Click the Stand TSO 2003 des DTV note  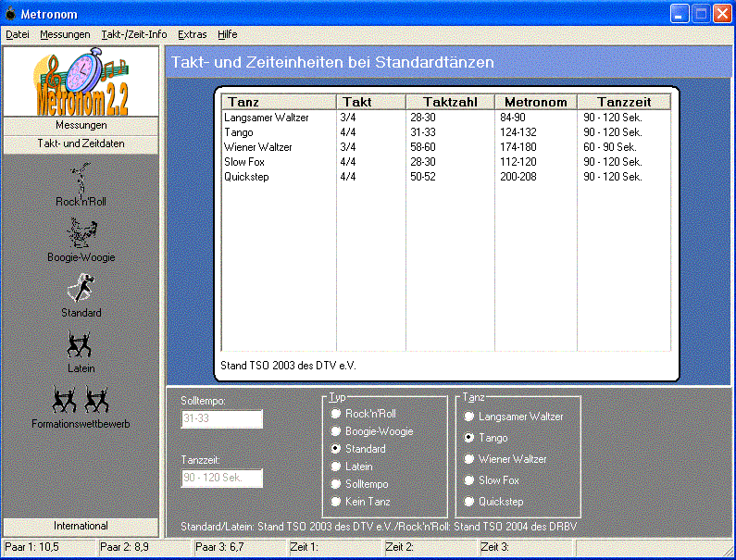(288, 366)
